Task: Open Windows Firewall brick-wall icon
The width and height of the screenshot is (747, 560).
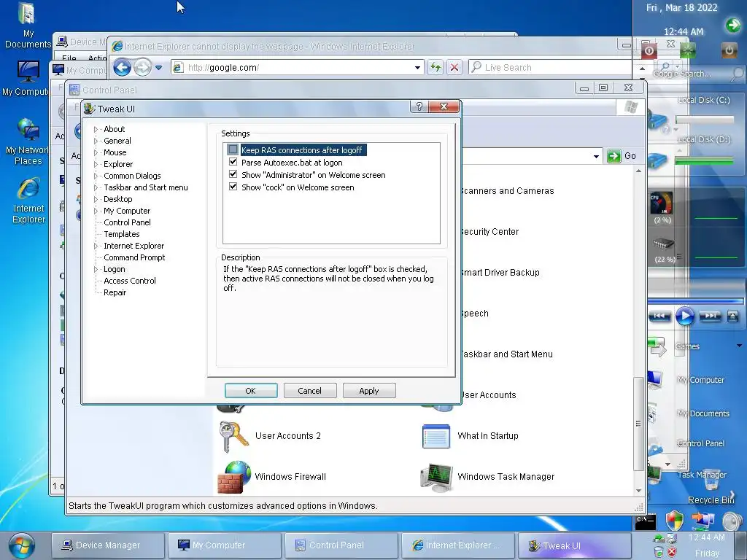Action: click(x=234, y=477)
